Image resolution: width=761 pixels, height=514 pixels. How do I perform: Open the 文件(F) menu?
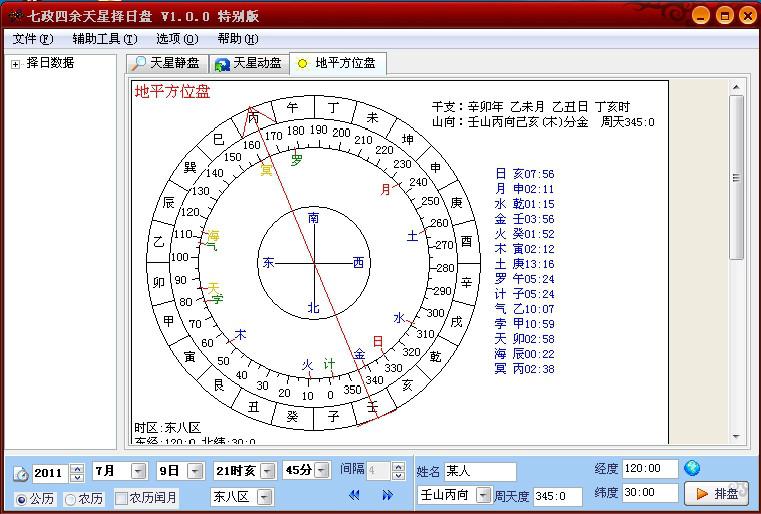coord(33,39)
